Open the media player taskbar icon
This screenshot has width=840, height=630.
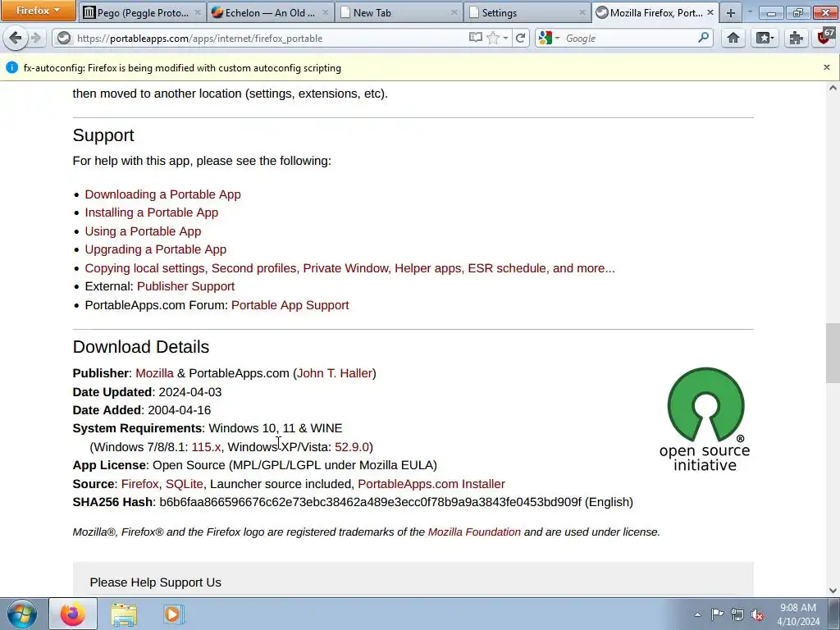(172, 614)
